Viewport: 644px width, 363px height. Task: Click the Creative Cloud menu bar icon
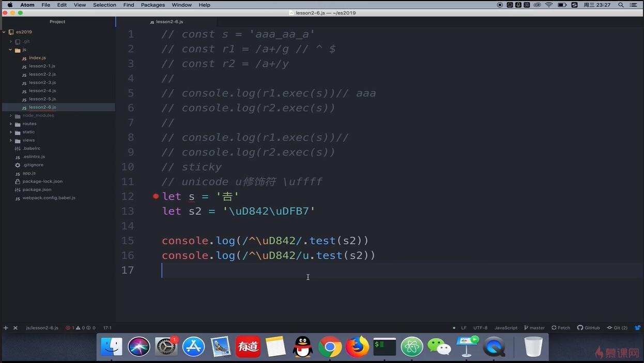tap(537, 5)
